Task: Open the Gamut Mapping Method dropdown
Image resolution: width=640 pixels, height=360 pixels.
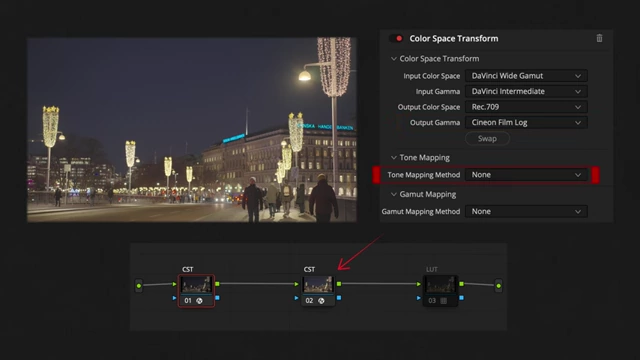Action: pyautogui.click(x=526, y=211)
